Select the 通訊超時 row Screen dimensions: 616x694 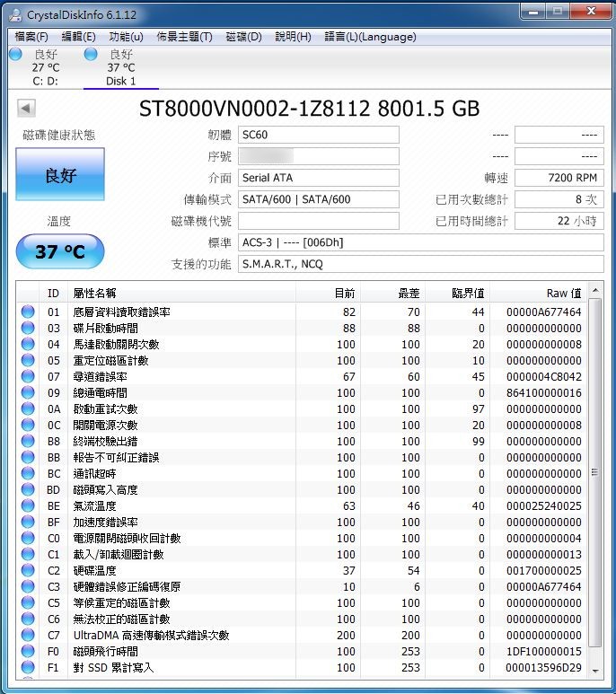tap(303, 473)
